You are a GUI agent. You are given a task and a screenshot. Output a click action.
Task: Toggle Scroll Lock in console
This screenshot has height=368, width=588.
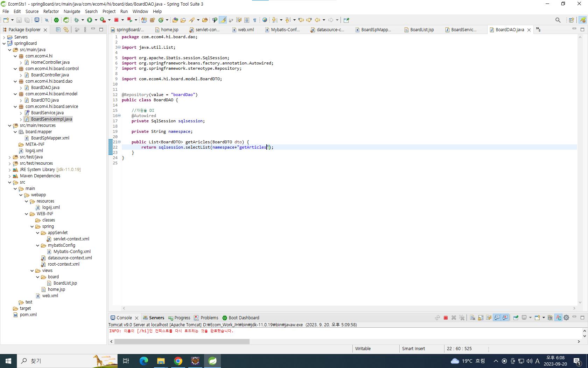click(481, 318)
